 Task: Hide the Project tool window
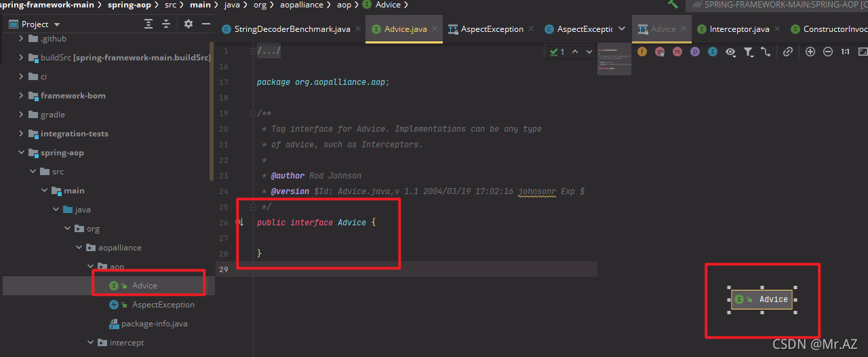(205, 24)
